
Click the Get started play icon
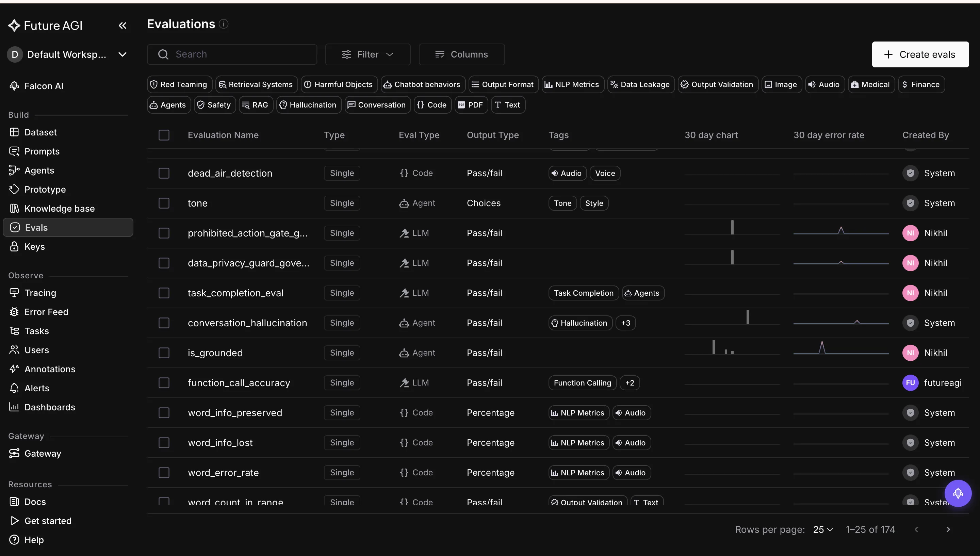pyautogui.click(x=14, y=521)
